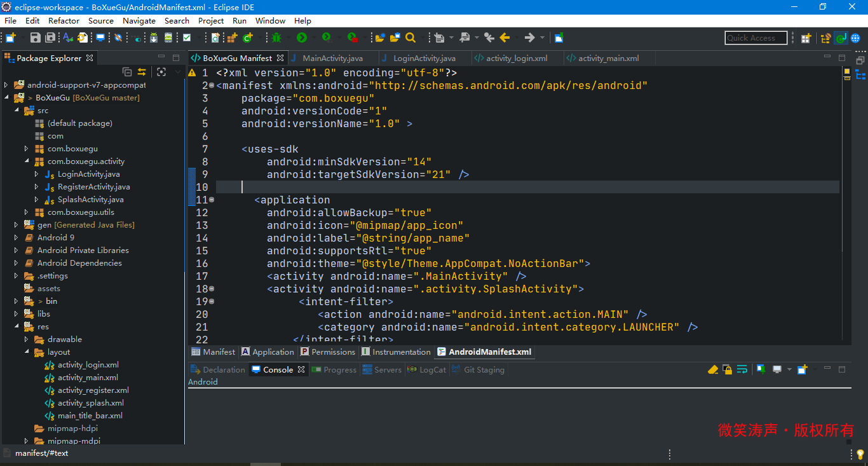Toggle Word Wrap in Console toolbar

tap(742, 369)
